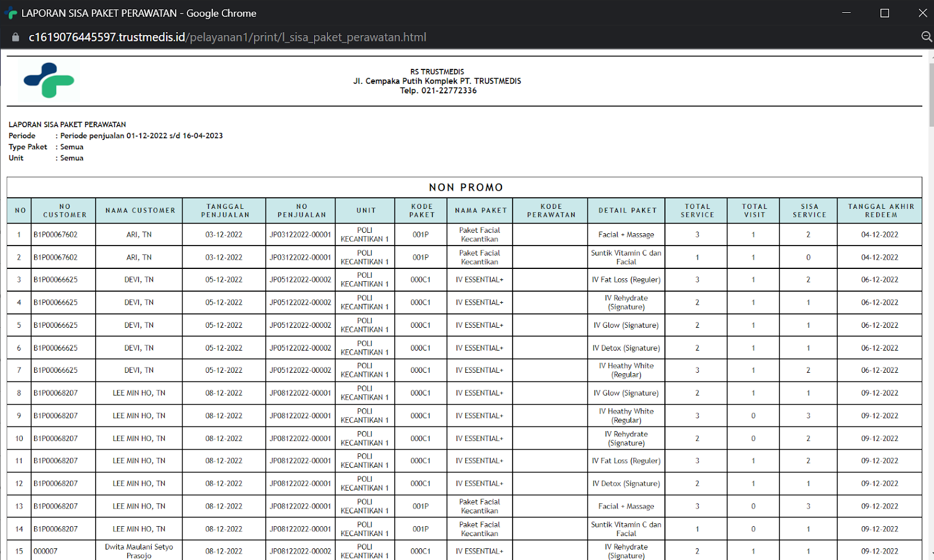Click the NAMA CUSTOMER column header
The width and height of the screenshot is (934, 560).
click(140, 211)
